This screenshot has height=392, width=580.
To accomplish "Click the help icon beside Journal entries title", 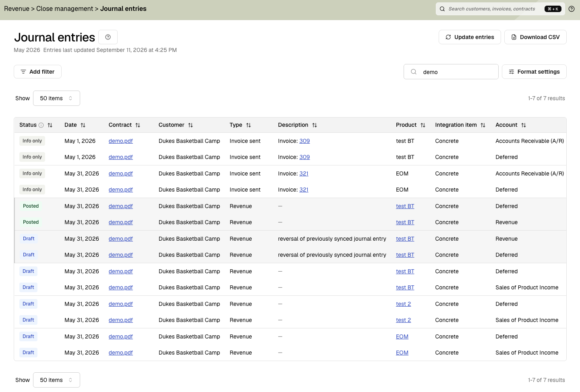I will pos(108,37).
